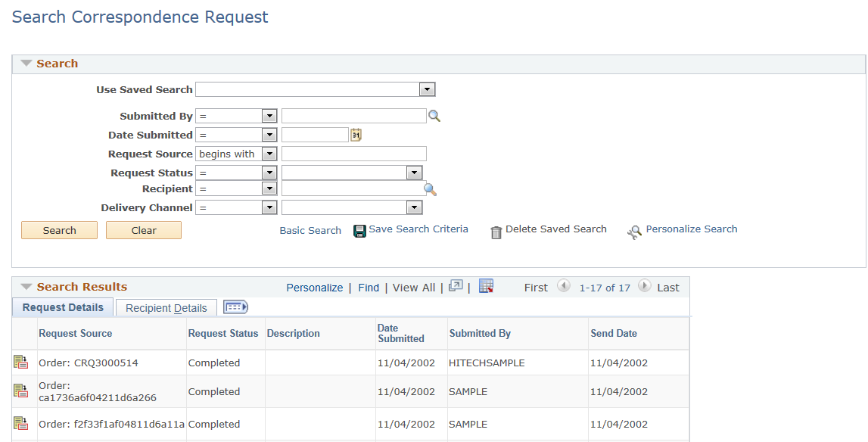Click Order: f2f33f1af04811d6a11a cell
This screenshot has width=868, height=442.
click(x=112, y=425)
